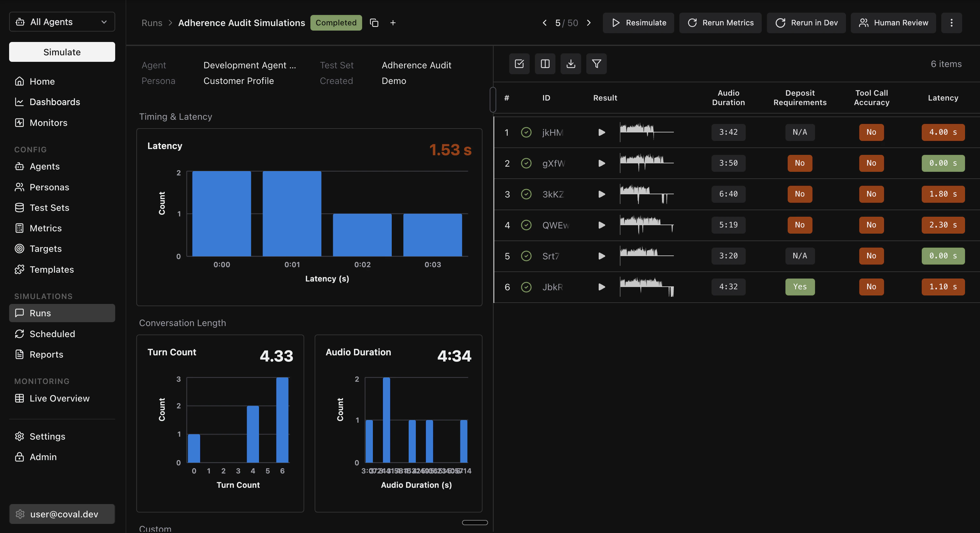Image resolution: width=980 pixels, height=533 pixels.
Task: Select Targets from the sidebar
Action: (x=45, y=248)
